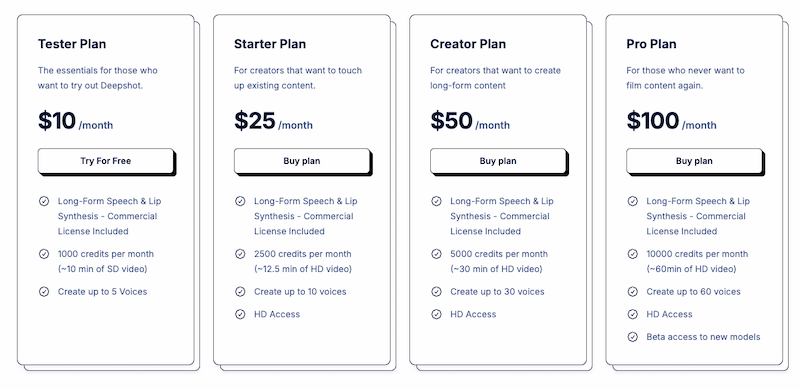Buy the Creator Plan
Image resolution: width=800 pixels, height=389 pixels.
[x=498, y=161]
